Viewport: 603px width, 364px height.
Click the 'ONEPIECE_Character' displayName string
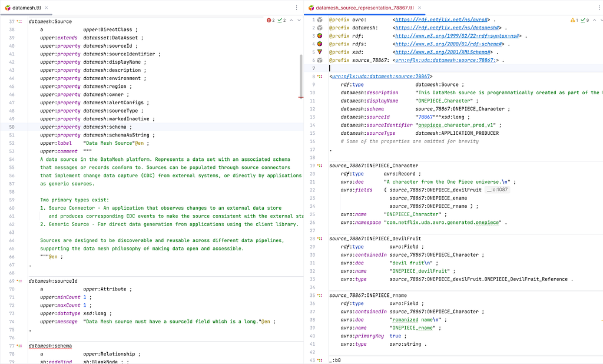coord(444,101)
